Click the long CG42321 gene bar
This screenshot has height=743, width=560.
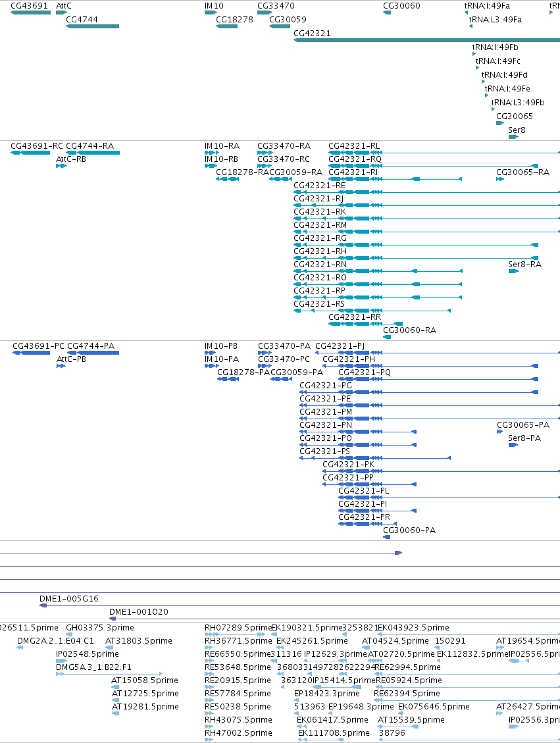427,39
